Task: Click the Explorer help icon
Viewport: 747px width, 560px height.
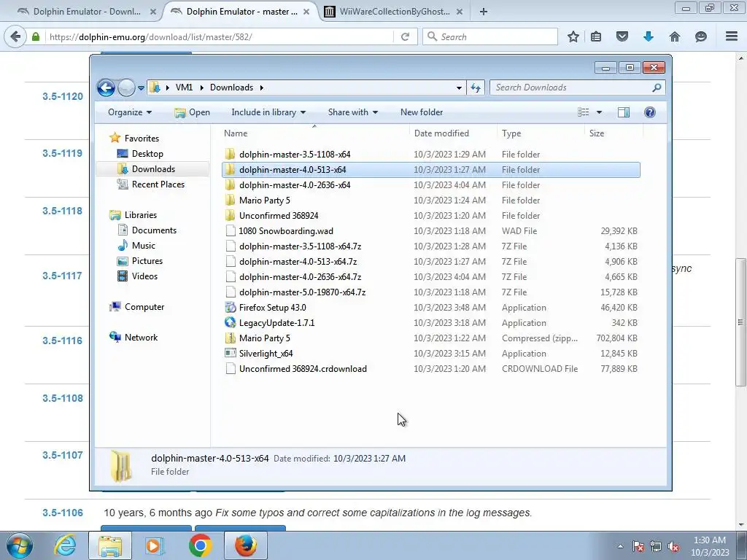Action: pos(649,112)
